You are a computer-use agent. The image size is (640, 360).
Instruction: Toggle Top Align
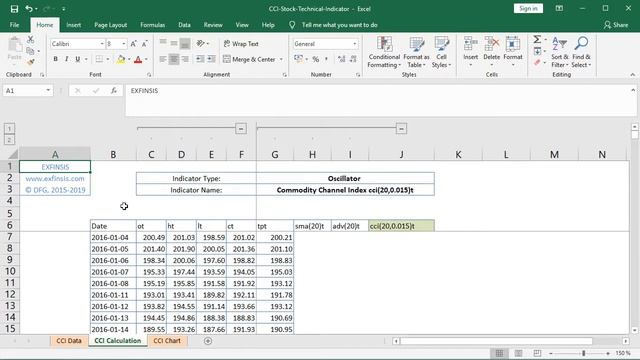pos(163,43)
